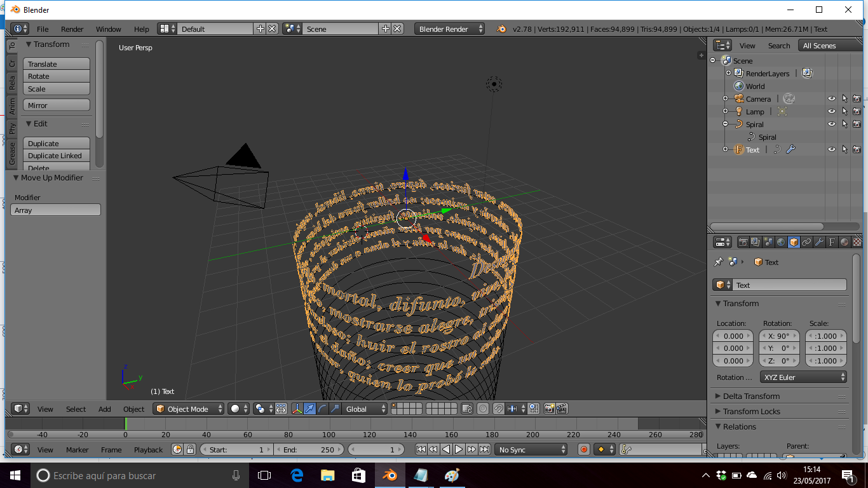Hide the Spiral object with eye icon
The height and width of the screenshot is (488, 868).
click(x=831, y=124)
